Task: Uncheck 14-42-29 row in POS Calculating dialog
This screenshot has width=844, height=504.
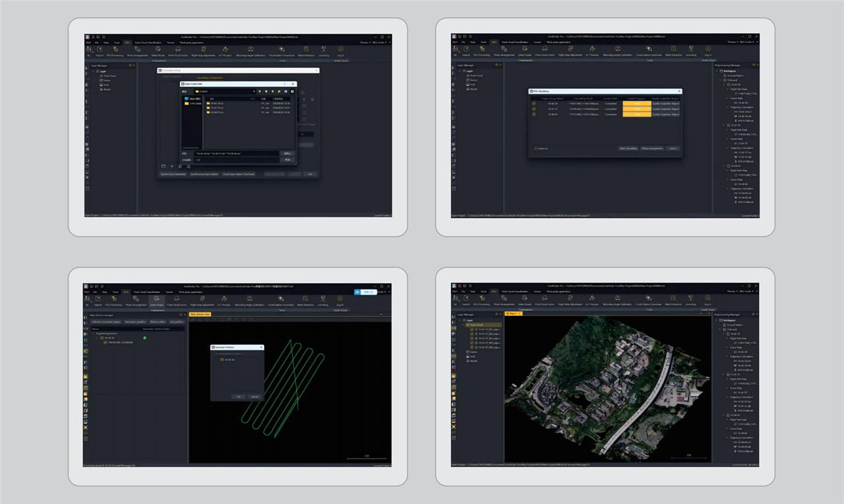Action: pos(534,103)
